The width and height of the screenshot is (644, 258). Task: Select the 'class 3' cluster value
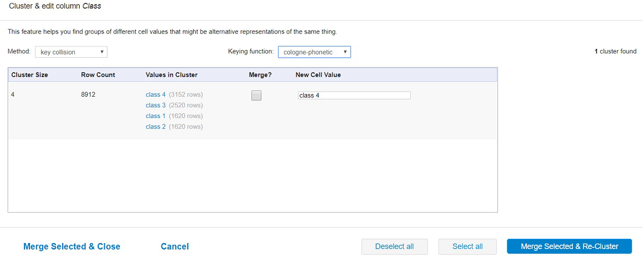(x=156, y=105)
